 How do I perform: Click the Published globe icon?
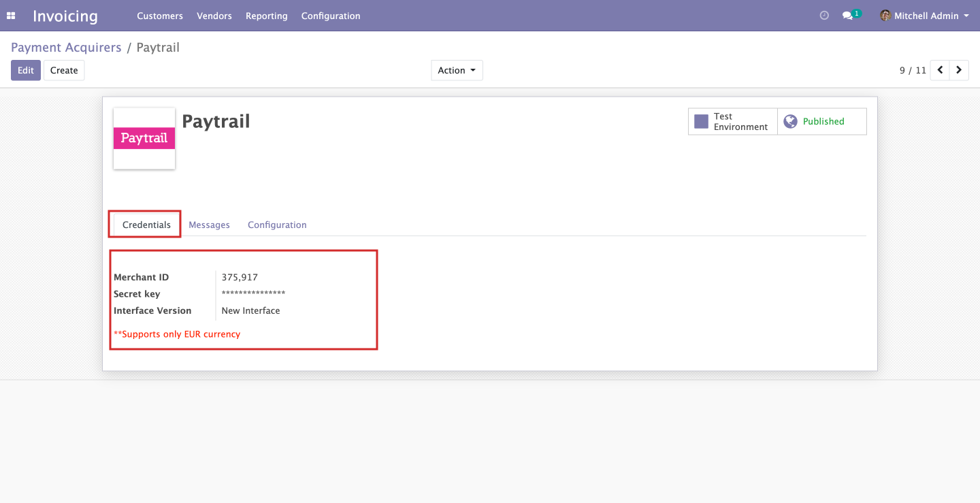pyautogui.click(x=790, y=121)
